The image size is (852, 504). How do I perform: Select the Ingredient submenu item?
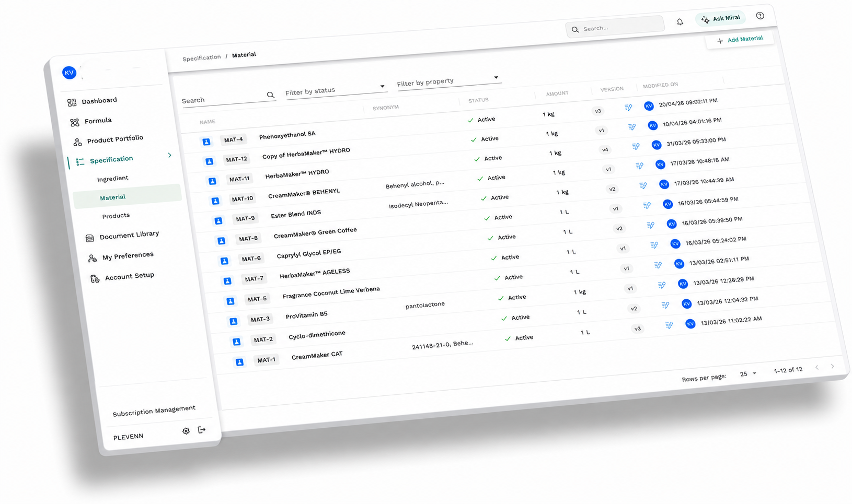coord(113,179)
